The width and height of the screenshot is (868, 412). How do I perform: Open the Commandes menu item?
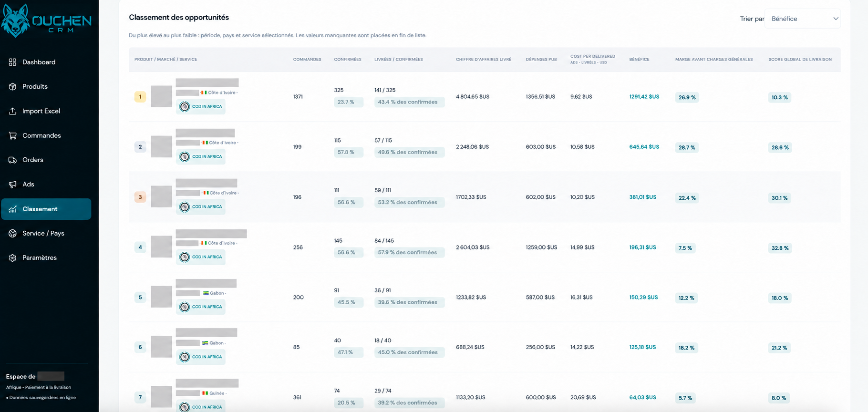click(46, 135)
